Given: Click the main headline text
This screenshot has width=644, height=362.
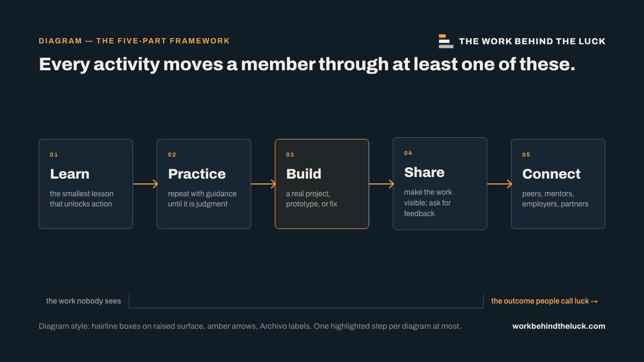Looking at the screenshot, I should [x=307, y=64].
